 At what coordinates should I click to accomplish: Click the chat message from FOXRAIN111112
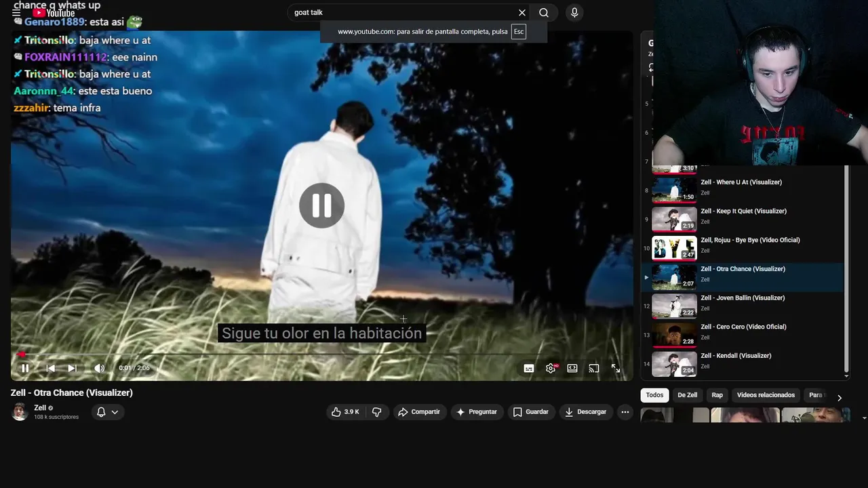(x=85, y=57)
